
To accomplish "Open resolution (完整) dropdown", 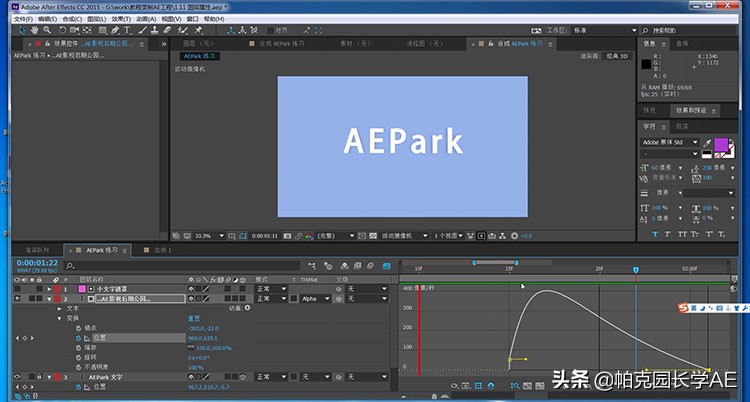I will tap(336, 236).
